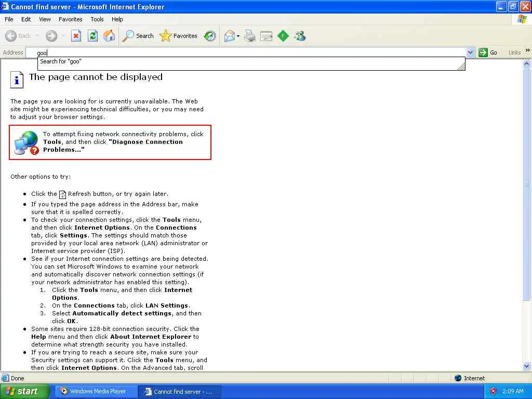This screenshot has width=532, height=399.
Task: Click the security shield tray icon
Action: [x=494, y=391]
